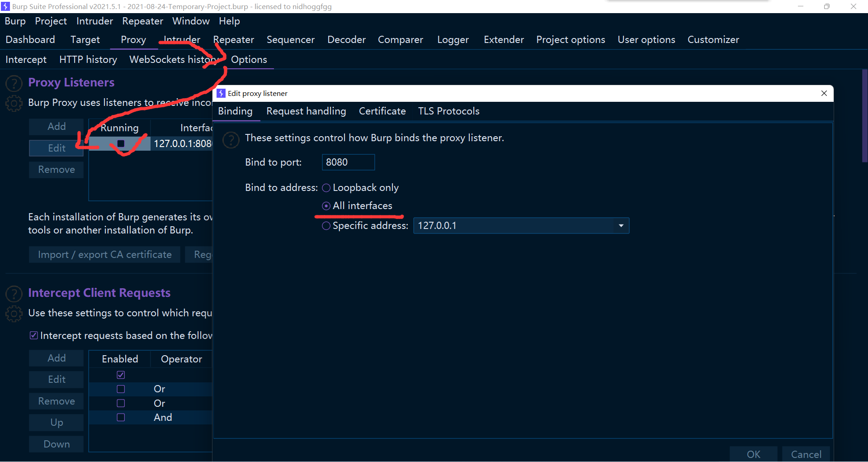
Task: Open the TLS Protocols tab
Action: (x=448, y=111)
